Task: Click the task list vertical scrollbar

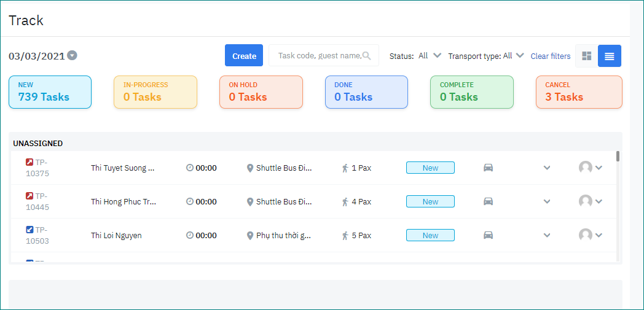Action: coord(618,157)
